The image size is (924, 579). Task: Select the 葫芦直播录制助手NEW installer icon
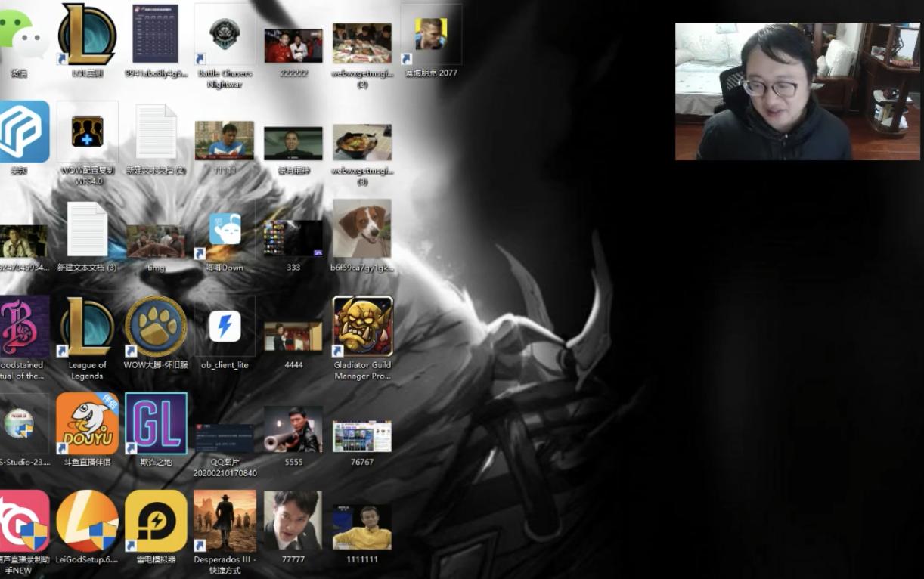pos(23,522)
